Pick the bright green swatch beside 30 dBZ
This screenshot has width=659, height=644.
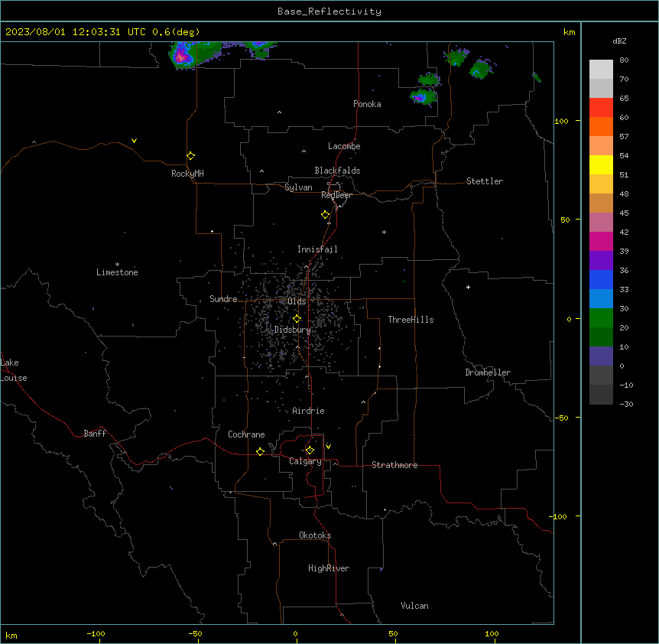click(601, 318)
